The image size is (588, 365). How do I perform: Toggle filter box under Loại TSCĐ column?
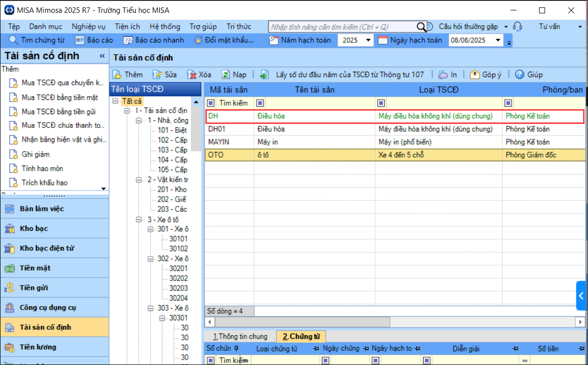point(381,103)
